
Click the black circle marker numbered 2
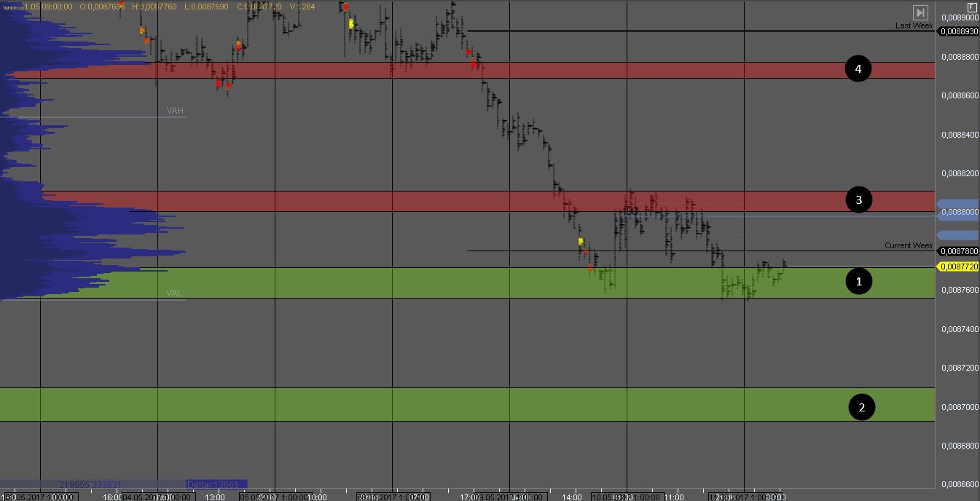(x=861, y=407)
